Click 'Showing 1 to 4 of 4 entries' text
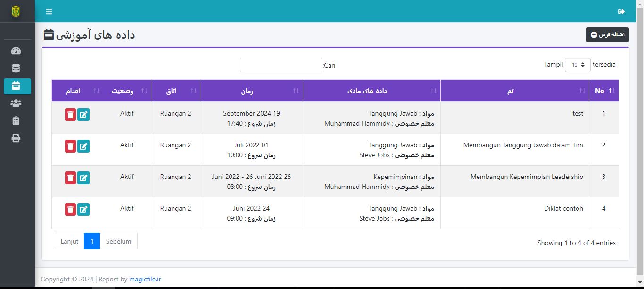Screen dimensions: 644x289 [576, 243]
